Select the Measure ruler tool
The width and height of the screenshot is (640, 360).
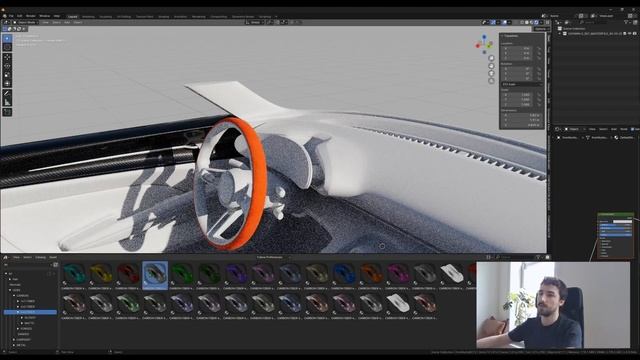tap(7, 102)
